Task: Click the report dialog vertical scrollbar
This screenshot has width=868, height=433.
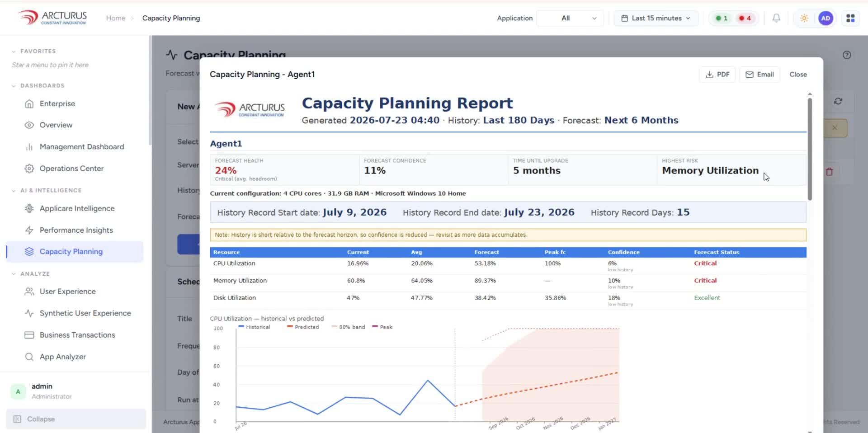Action: [810, 149]
